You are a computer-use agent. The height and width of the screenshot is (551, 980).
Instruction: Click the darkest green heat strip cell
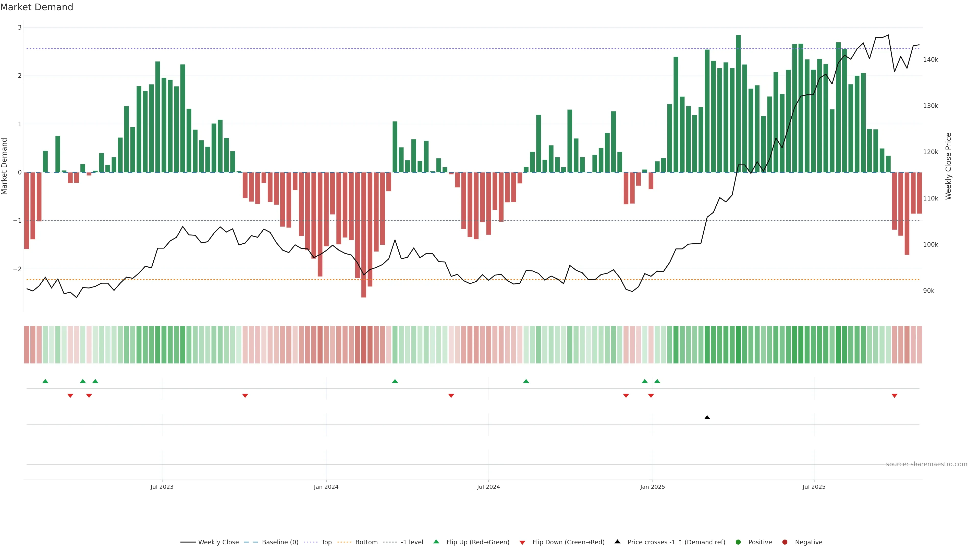[x=738, y=345]
